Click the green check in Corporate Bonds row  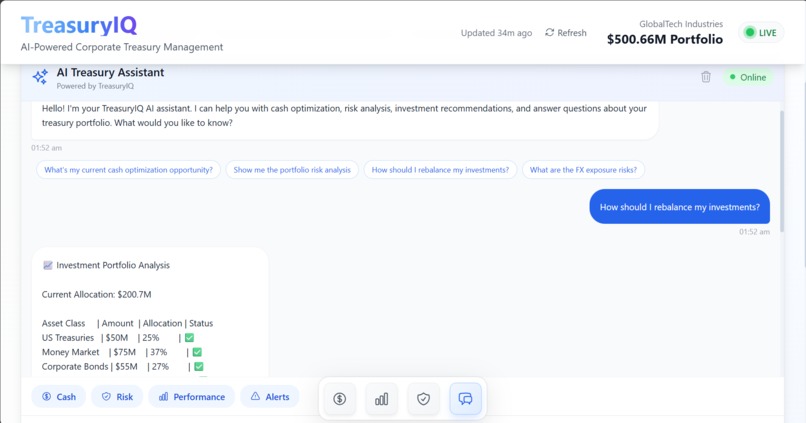click(x=199, y=366)
